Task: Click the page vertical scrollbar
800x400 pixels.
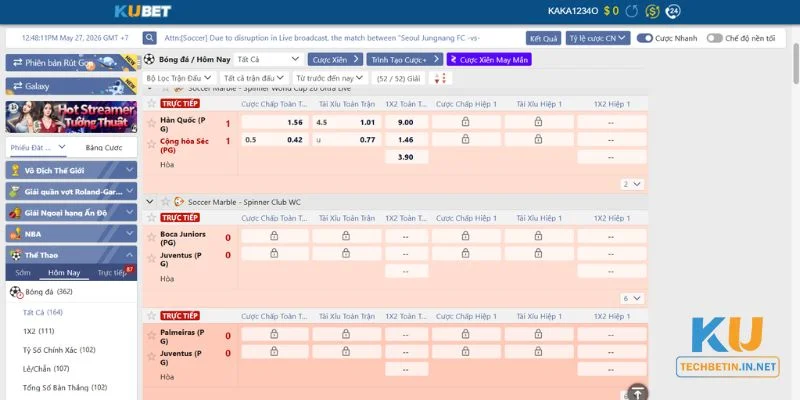Action: [x=796, y=64]
